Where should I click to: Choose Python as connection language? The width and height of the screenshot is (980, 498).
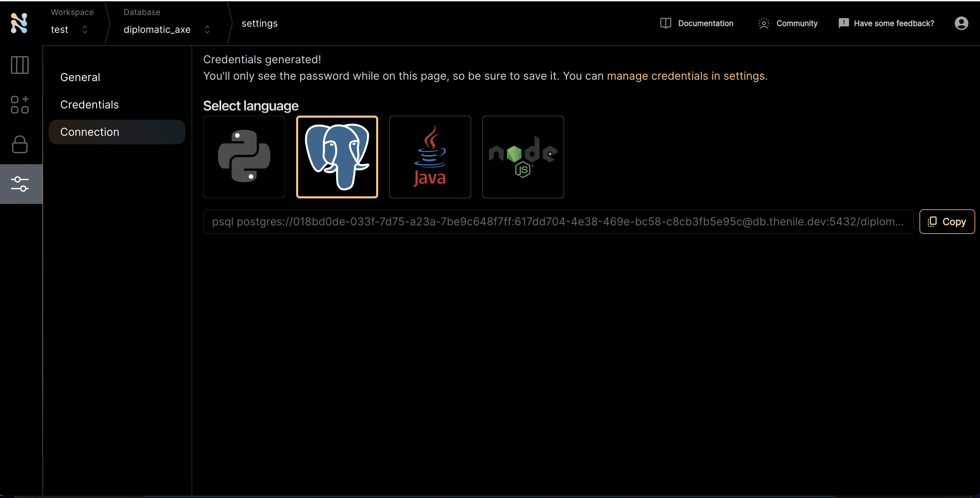(244, 157)
